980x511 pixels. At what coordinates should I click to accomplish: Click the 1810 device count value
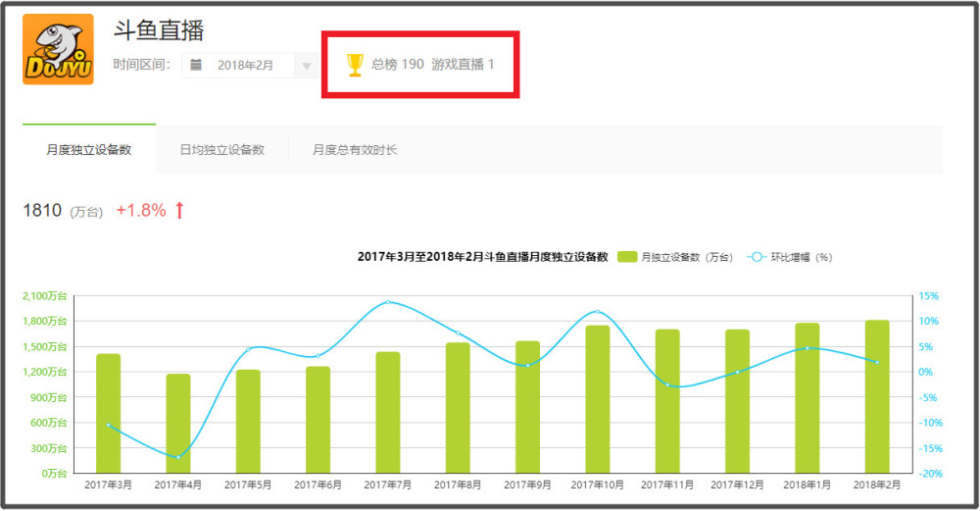pos(42,210)
